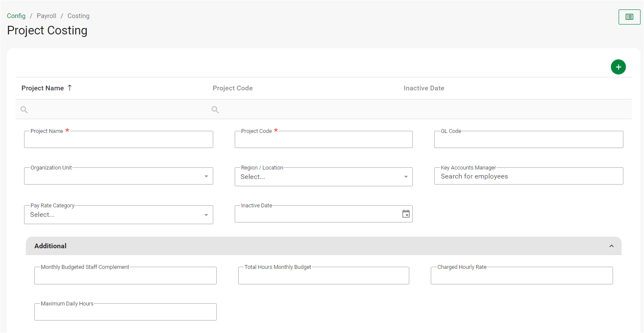Click the Project Name sort arrow
Screen dimensions: 644x333
coord(70,88)
